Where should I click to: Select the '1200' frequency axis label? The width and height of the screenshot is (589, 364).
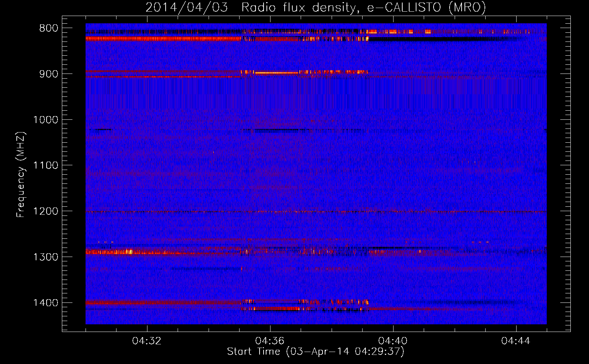[x=46, y=211]
